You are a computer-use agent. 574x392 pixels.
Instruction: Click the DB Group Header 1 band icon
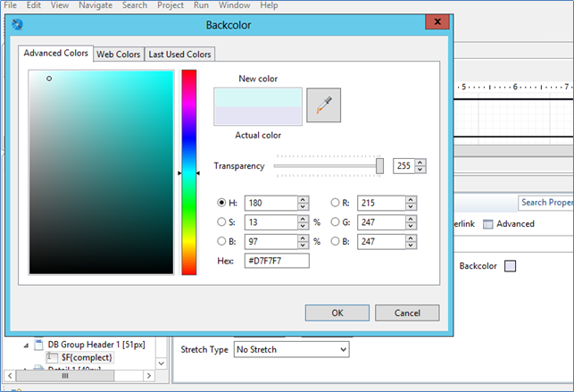click(38, 345)
